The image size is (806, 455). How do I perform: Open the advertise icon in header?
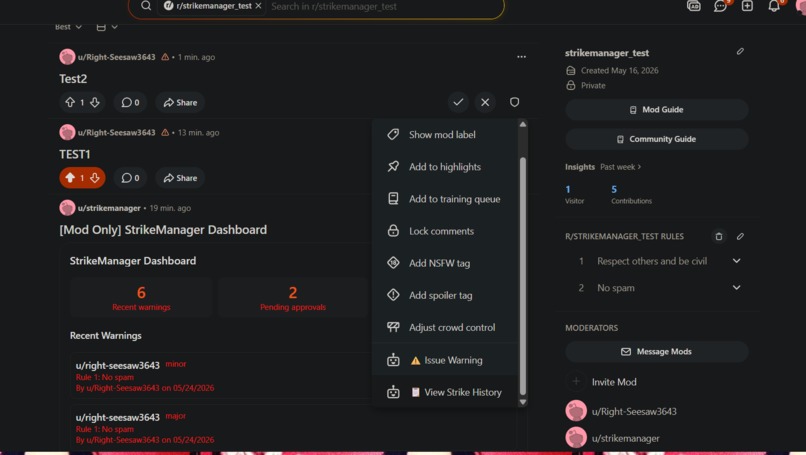693,6
